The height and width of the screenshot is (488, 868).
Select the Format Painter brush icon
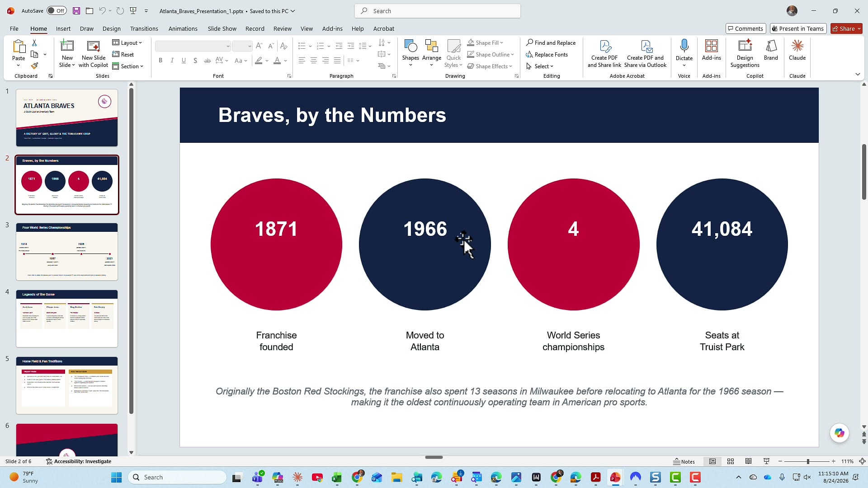click(34, 66)
